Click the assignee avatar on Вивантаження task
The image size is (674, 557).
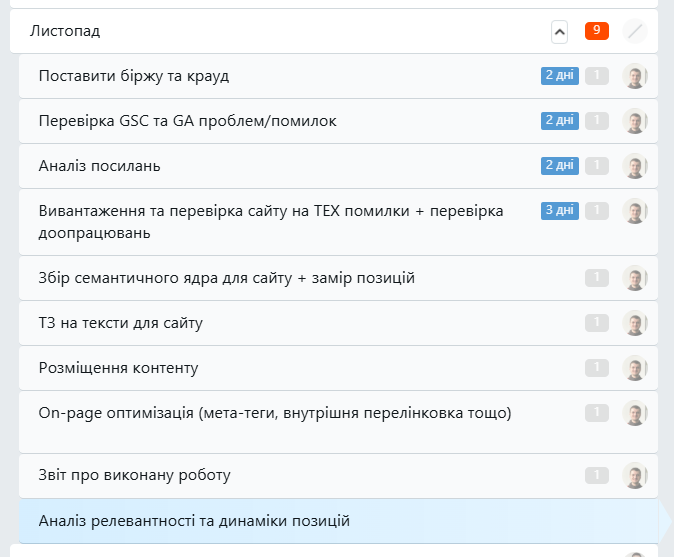pos(634,211)
